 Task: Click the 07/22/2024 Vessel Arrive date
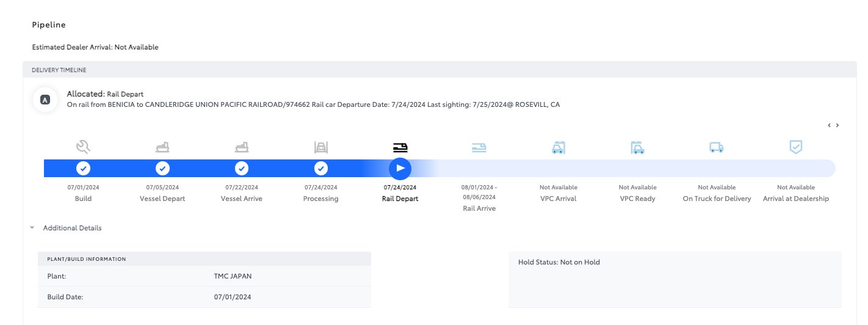pyautogui.click(x=242, y=188)
